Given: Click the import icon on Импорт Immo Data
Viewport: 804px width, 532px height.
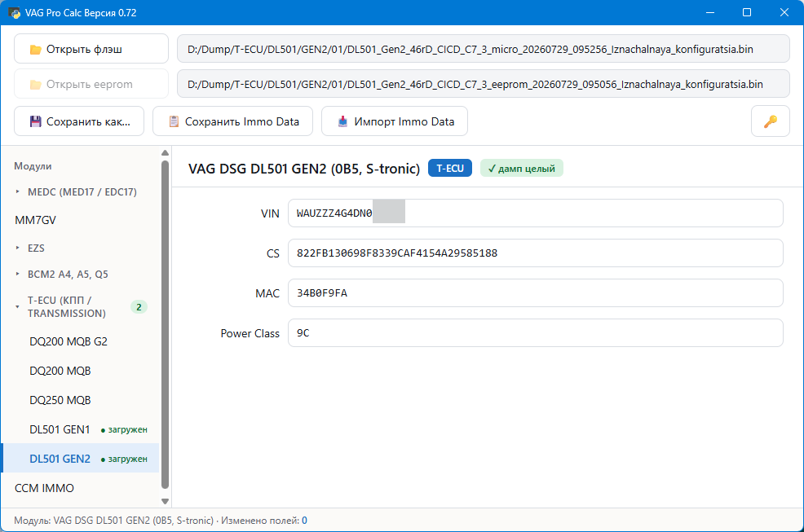Looking at the screenshot, I should point(342,121).
